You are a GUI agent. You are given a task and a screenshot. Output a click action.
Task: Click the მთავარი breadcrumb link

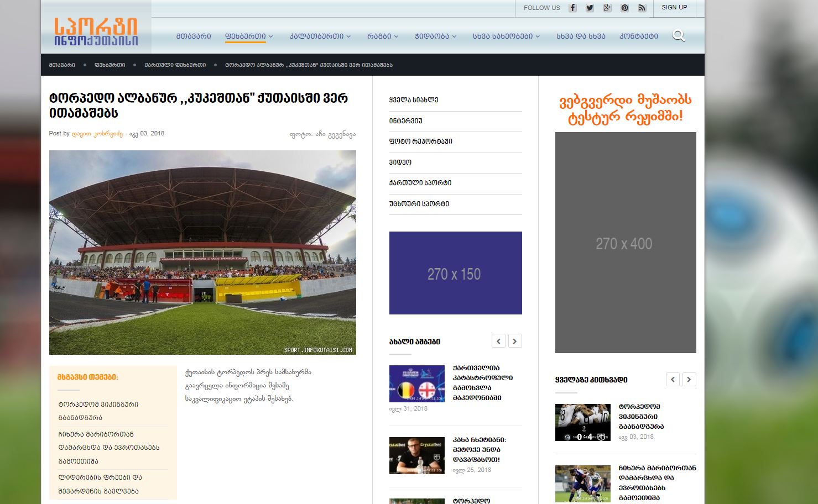(62, 65)
